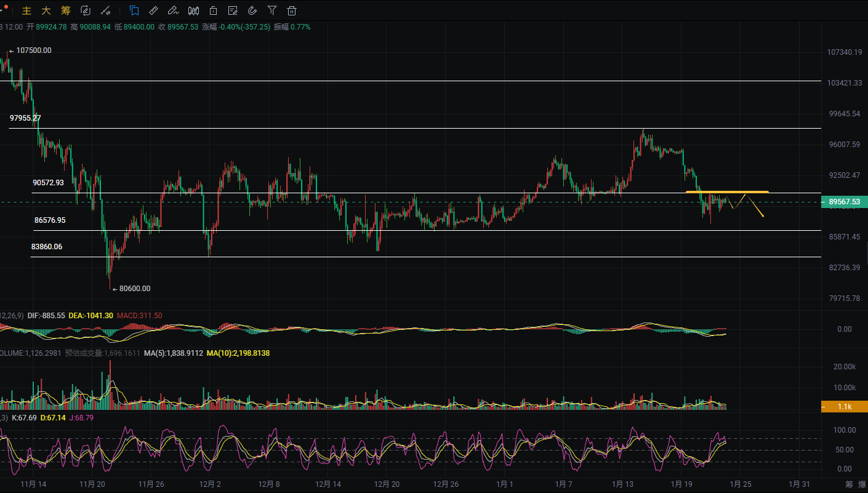Click the lock drawings icon
This screenshot has width=868, height=493.
[x=213, y=10]
